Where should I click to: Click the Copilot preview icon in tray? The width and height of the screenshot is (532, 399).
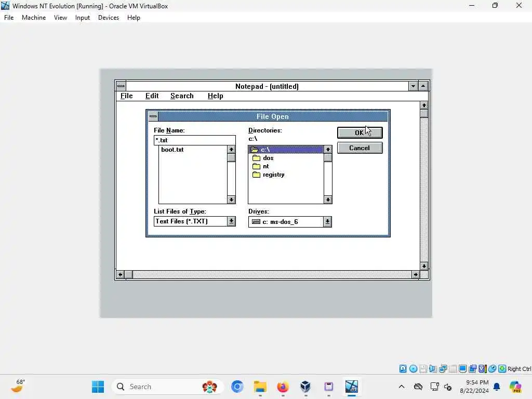click(x=515, y=387)
